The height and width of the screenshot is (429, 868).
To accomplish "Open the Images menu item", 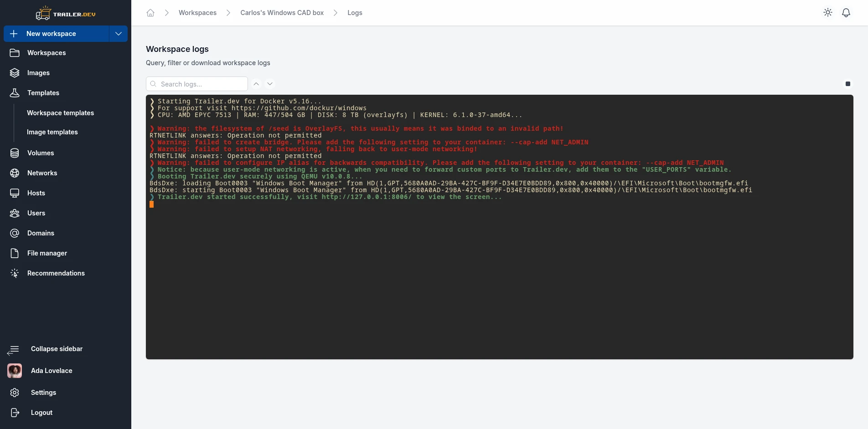I will click(66, 73).
